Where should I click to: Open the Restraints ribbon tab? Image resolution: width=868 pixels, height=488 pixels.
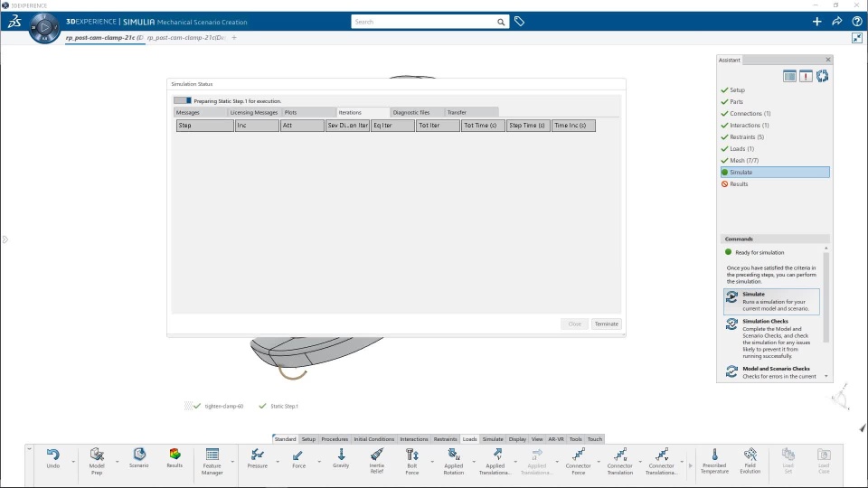pyautogui.click(x=445, y=439)
